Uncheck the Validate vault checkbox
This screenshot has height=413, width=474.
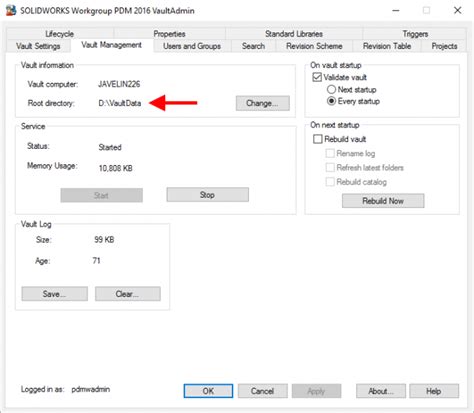point(317,77)
